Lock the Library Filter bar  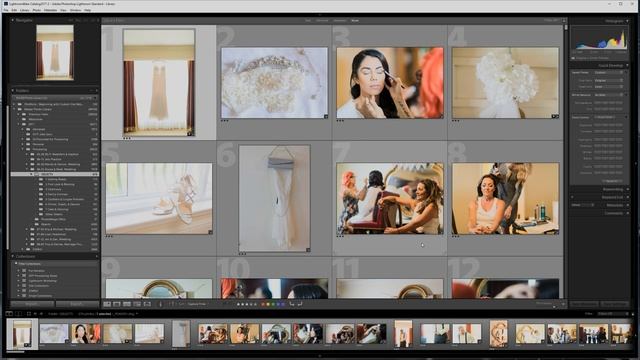[x=564, y=20]
